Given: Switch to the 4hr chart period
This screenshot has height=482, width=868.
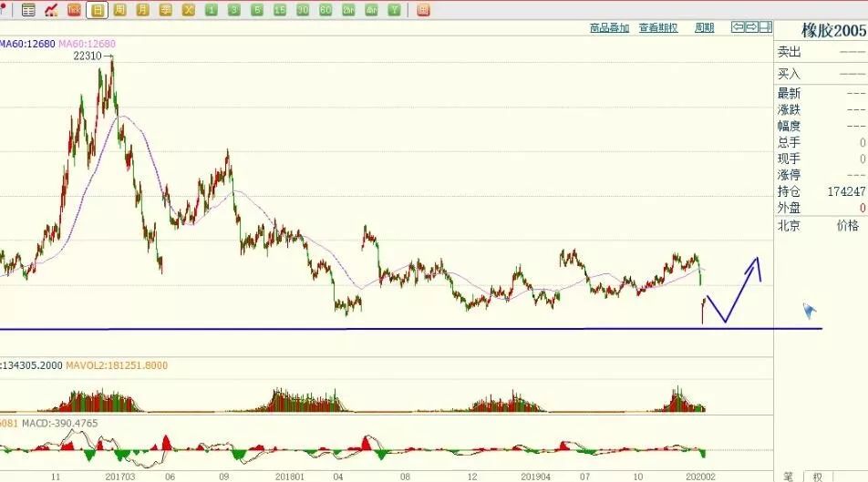Looking at the screenshot, I should point(371,9).
